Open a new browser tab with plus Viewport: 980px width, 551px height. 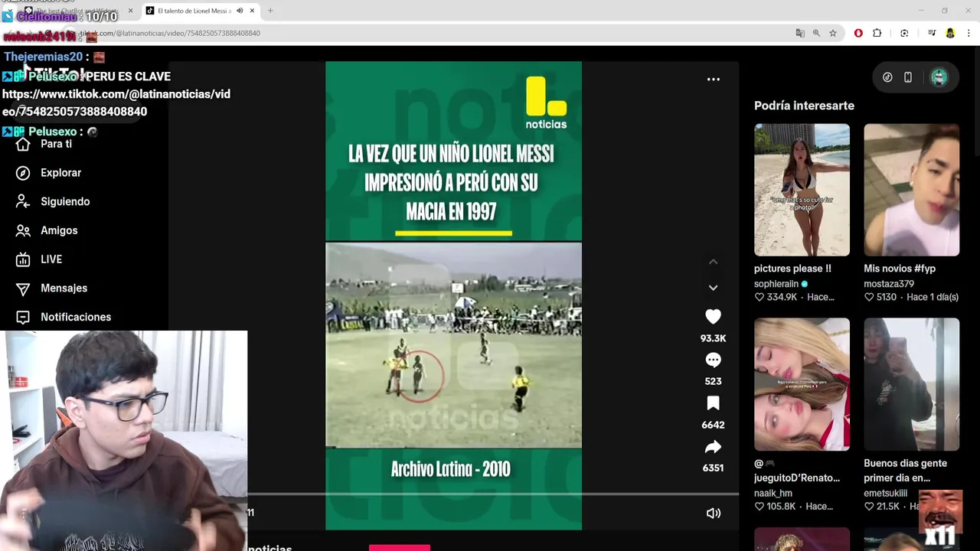[x=269, y=11]
